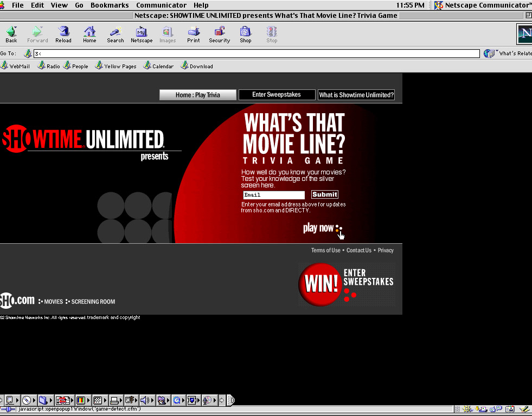Open the Go menu

79,5
